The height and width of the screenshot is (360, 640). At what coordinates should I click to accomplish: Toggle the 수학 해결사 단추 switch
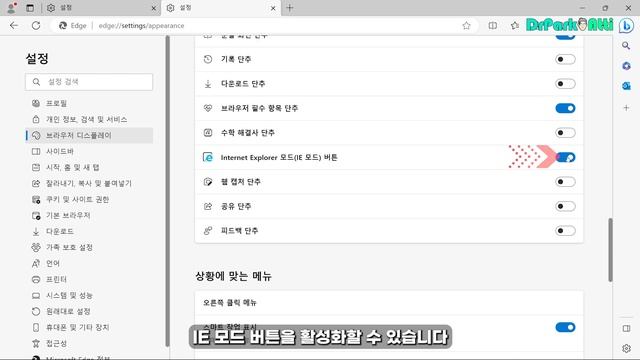(565, 133)
